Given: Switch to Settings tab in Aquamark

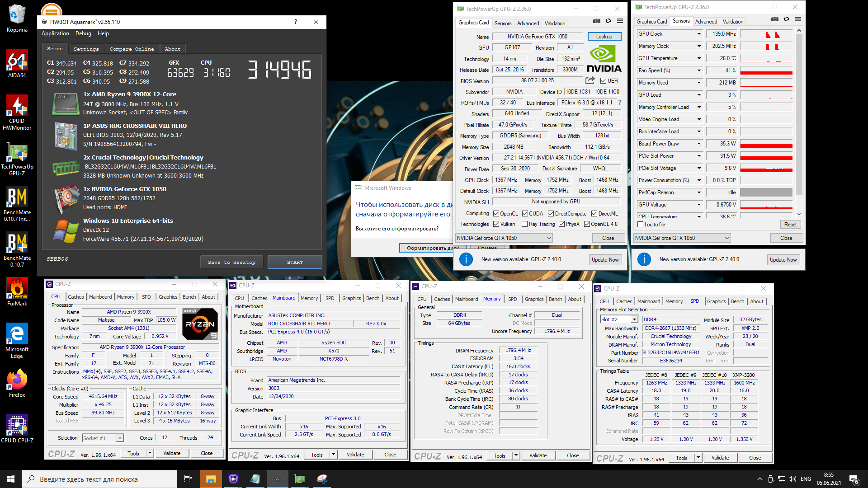Looking at the screenshot, I should click(x=86, y=49).
